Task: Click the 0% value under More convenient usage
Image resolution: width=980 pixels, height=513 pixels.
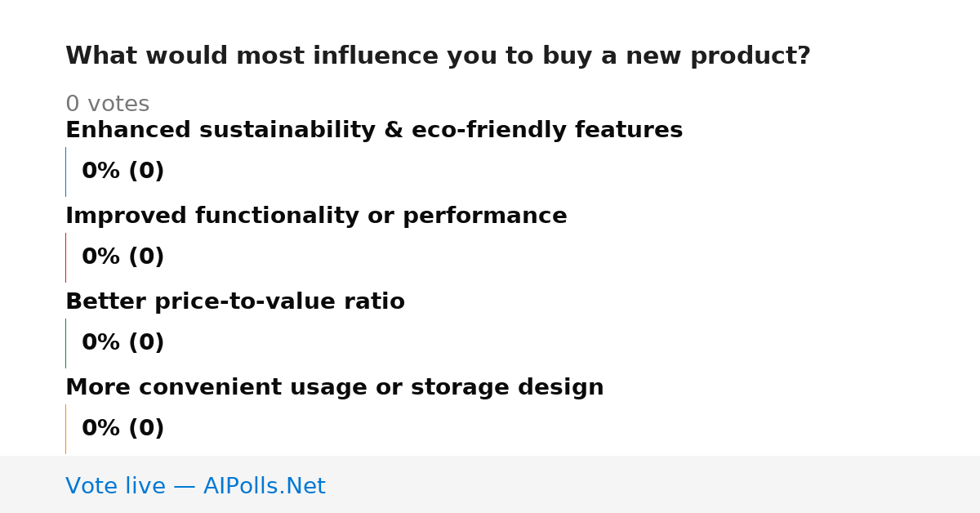Action: (x=101, y=429)
